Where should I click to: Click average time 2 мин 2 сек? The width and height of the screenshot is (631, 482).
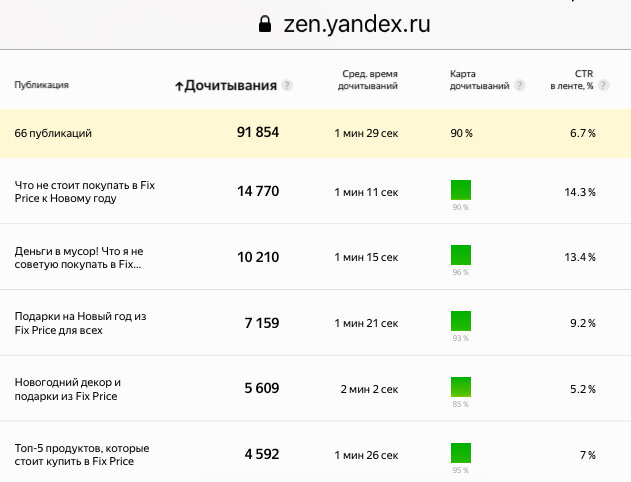pyautogui.click(x=369, y=389)
